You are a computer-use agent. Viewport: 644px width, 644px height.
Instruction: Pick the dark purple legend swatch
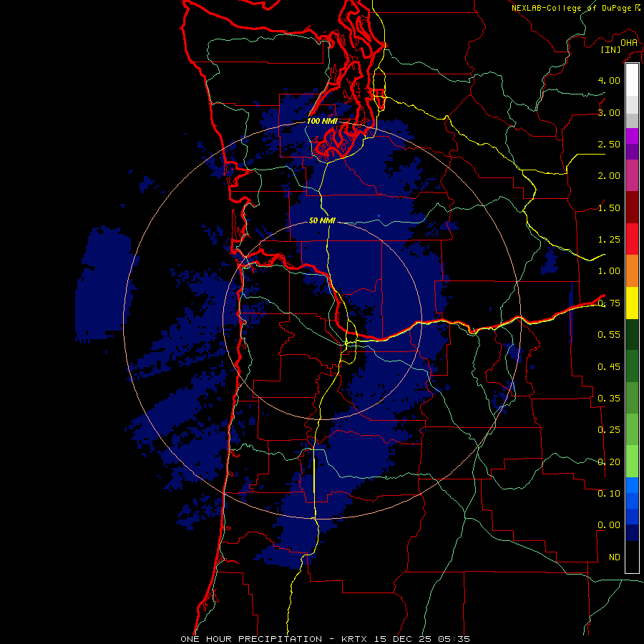632,152
